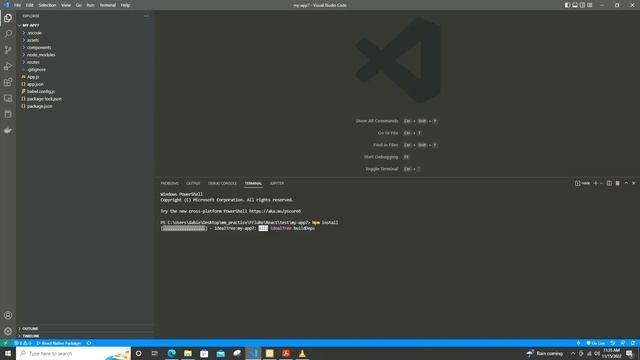Click React Native Packager in status bar
Image resolution: width=640 pixels, height=360 pixels.
pyautogui.click(x=59, y=343)
